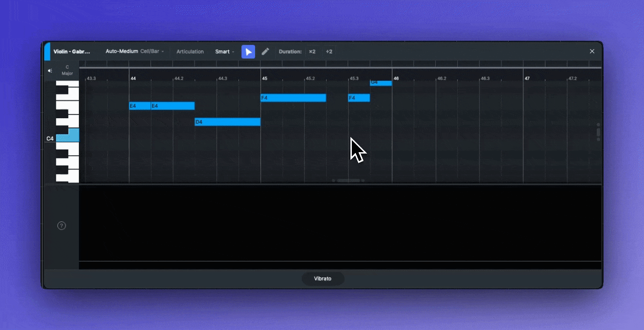This screenshot has height=330, width=644.
Task: Toggle the piano roll speaker preview
Action: pos(50,71)
